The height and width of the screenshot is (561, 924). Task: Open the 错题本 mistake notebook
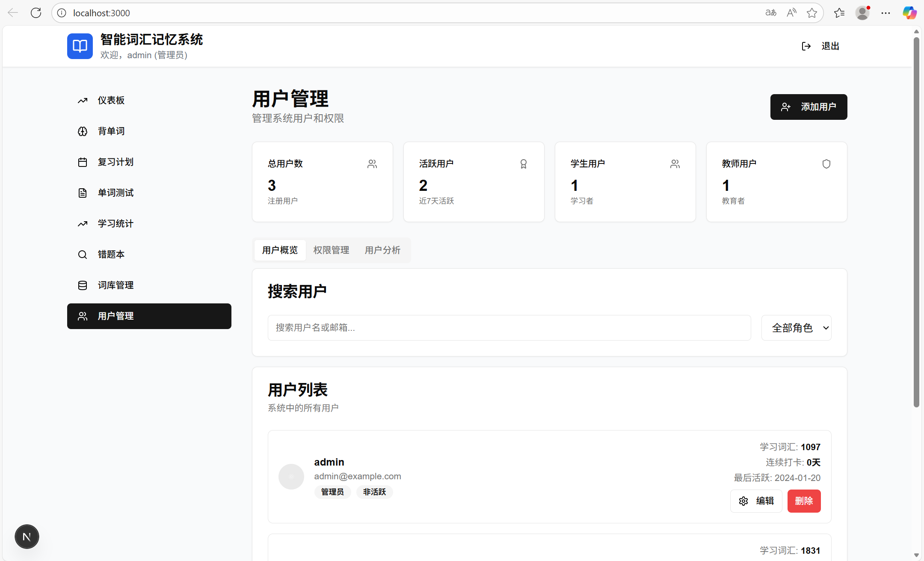point(111,254)
